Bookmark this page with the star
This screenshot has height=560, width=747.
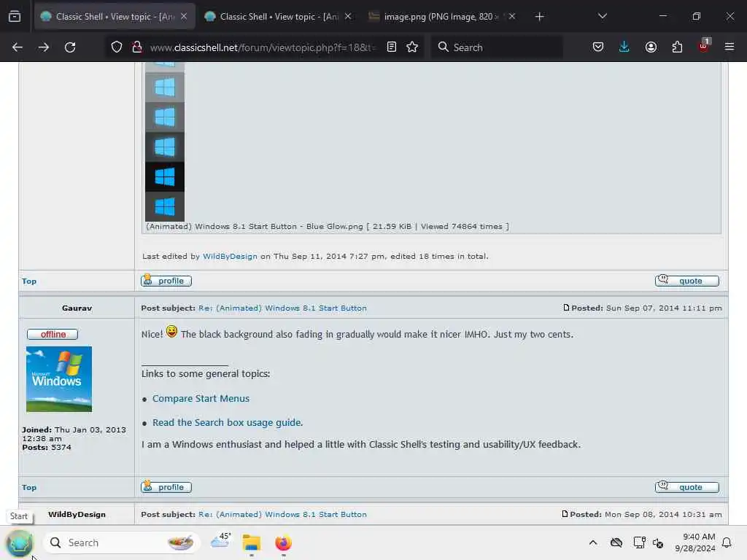click(412, 47)
